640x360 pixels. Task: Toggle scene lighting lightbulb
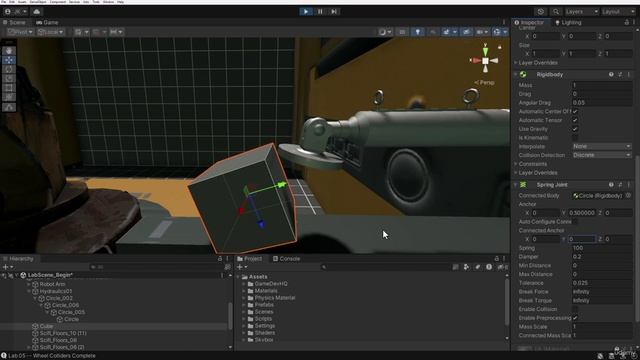tap(418, 32)
